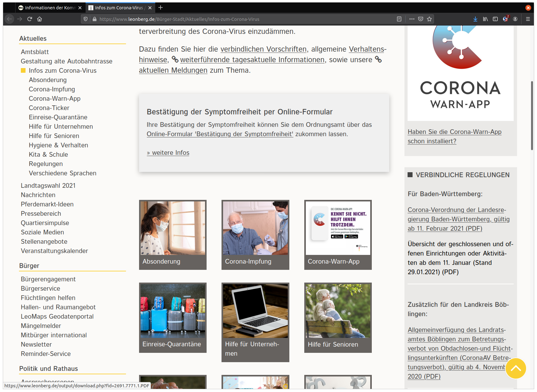Open Absonderung submenu entry
The height and width of the screenshot is (392, 537).
(x=48, y=80)
